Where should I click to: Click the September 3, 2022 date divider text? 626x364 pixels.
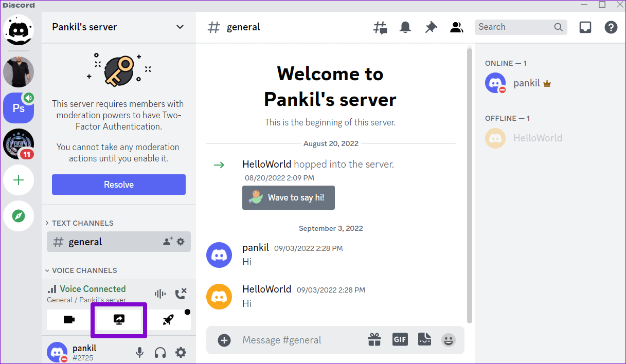331,228
